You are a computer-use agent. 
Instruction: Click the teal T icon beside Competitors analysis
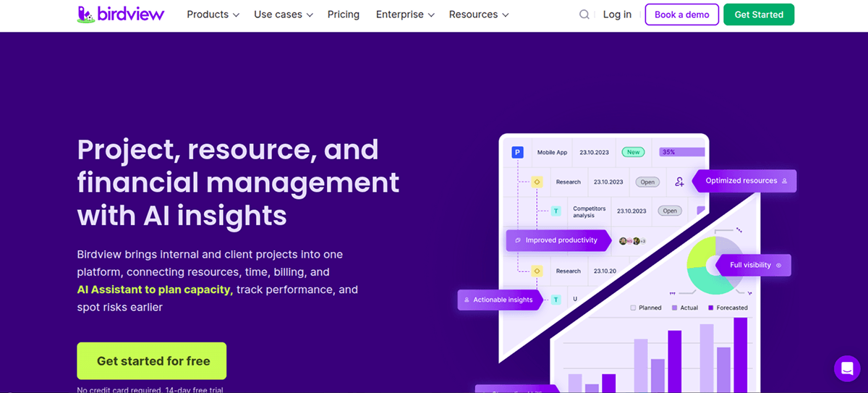click(x=556, y=211)
